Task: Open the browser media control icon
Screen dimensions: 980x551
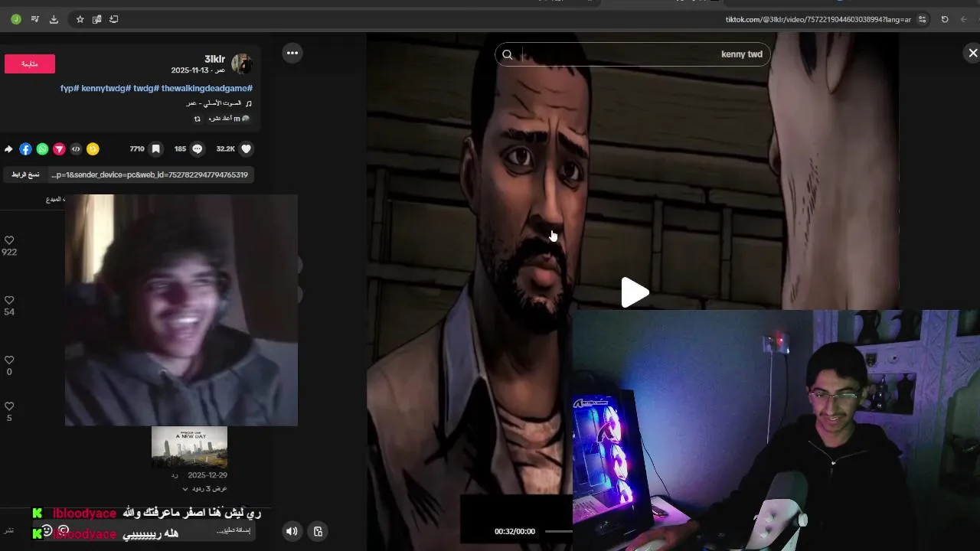Action: click(34, 19)
